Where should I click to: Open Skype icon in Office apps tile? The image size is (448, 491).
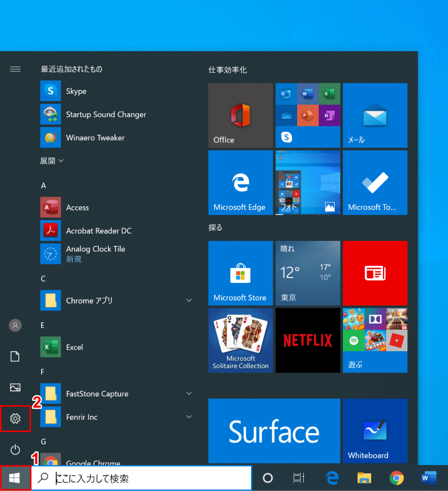(286, 137)
